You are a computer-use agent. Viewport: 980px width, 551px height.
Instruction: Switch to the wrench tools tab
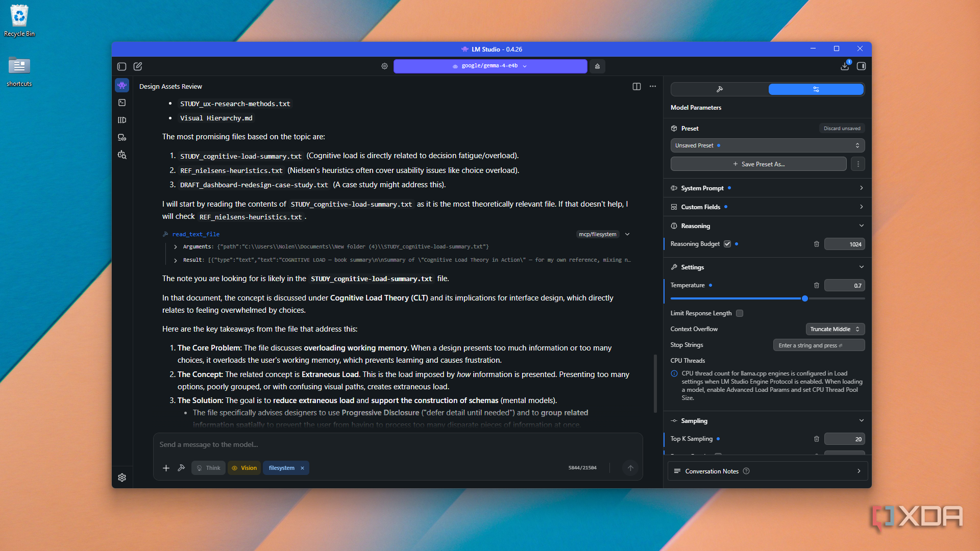pyautogui.click(x=720, y=89)
